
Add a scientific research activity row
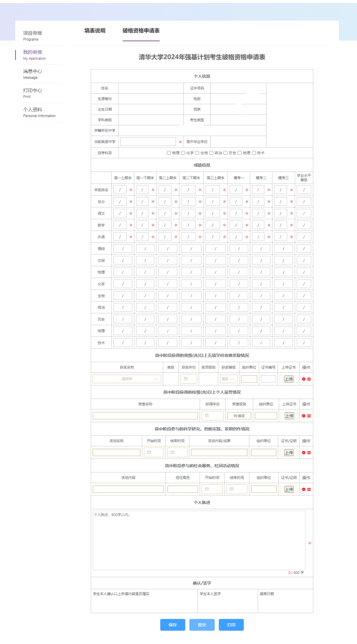point(309,452)
